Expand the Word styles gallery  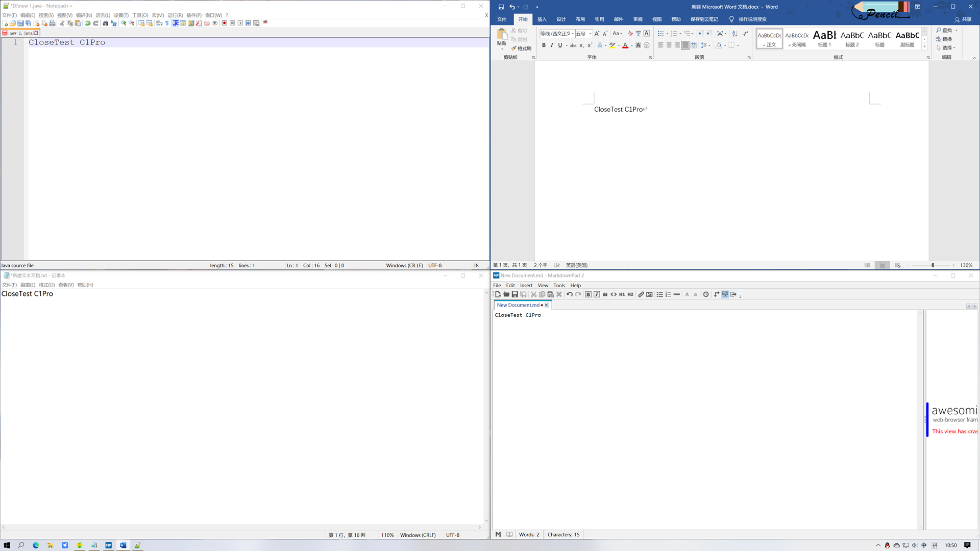tap(924, 47)
